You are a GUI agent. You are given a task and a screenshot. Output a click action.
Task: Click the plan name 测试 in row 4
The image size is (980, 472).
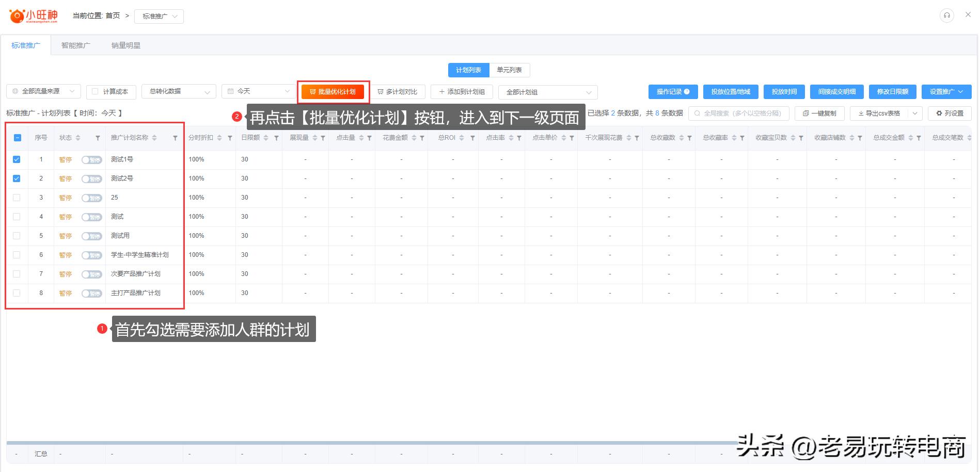point(117,217)
